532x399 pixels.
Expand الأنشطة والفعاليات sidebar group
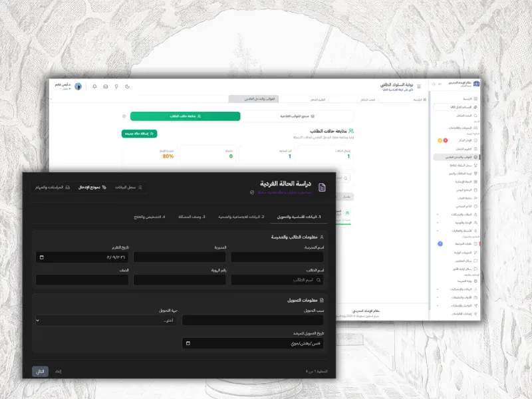[x=456, y=231]
